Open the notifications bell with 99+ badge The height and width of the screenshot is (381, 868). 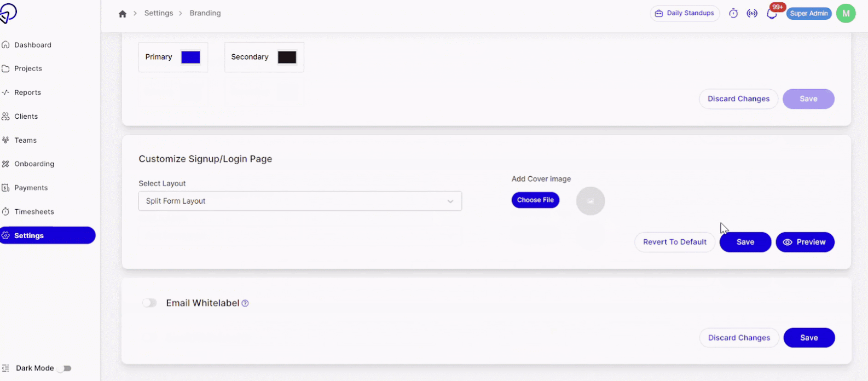772,14
